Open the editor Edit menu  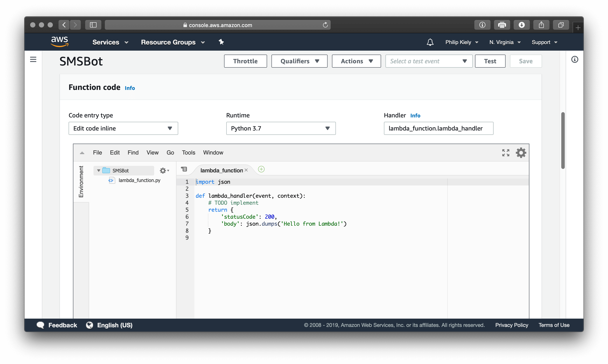tap(115, 153)
